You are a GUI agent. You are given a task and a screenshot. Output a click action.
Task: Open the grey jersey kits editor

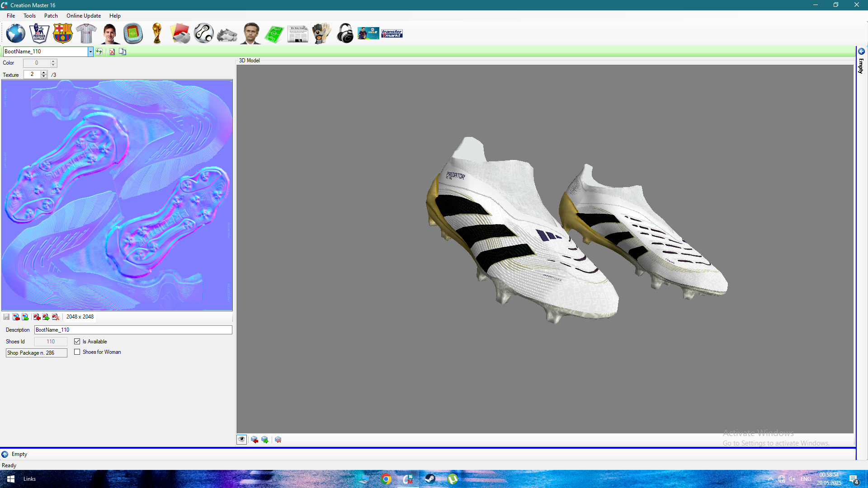point(86,34)
